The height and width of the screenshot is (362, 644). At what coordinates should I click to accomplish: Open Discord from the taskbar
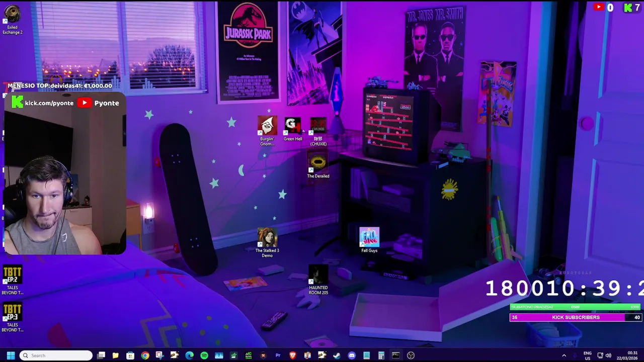pyautogui.click(x=352, y=355)
